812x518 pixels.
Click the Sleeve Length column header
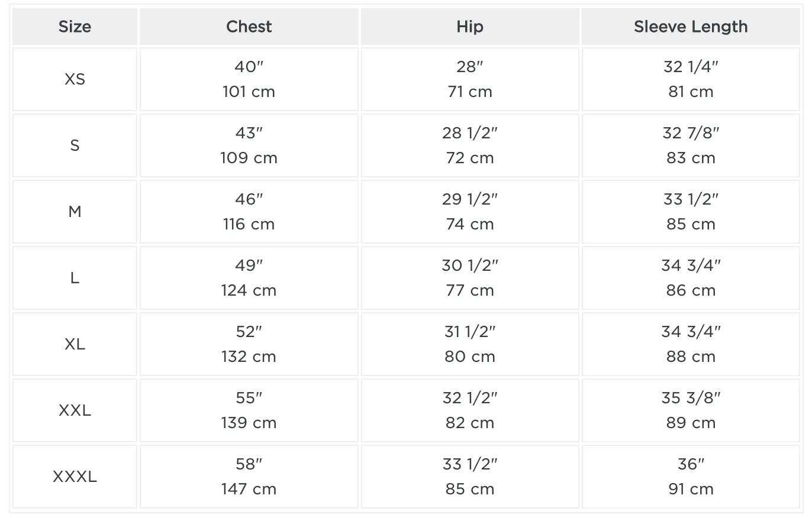tap(691, 27)
